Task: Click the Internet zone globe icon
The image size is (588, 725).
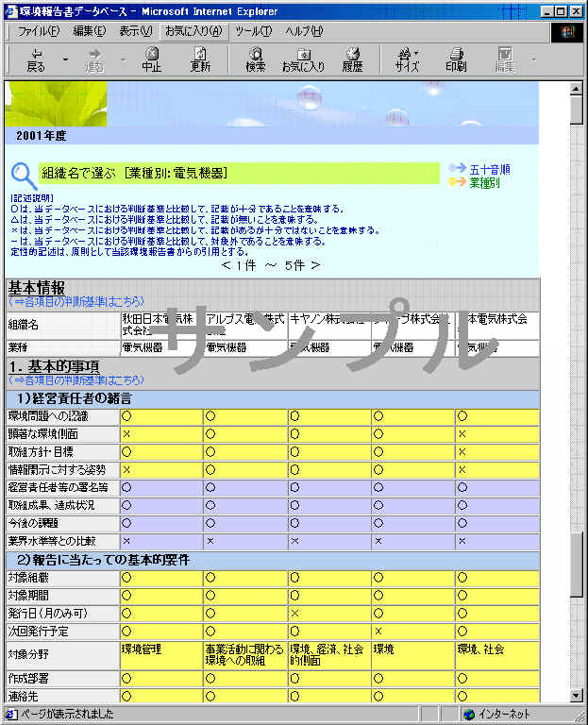Action: click(x=469, y=715)
